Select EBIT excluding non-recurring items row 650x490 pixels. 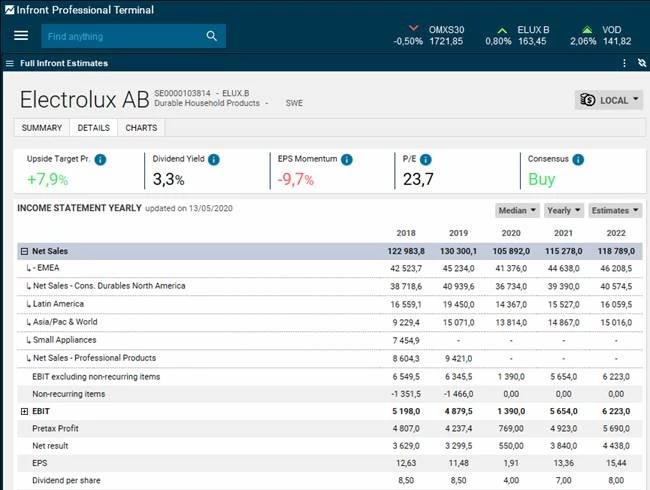96,376
